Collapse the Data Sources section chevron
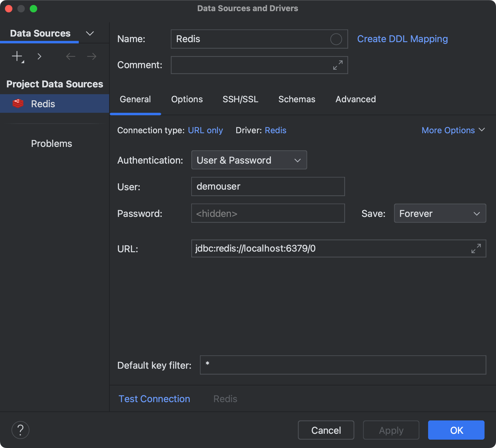496x448 pixels. 90,33
